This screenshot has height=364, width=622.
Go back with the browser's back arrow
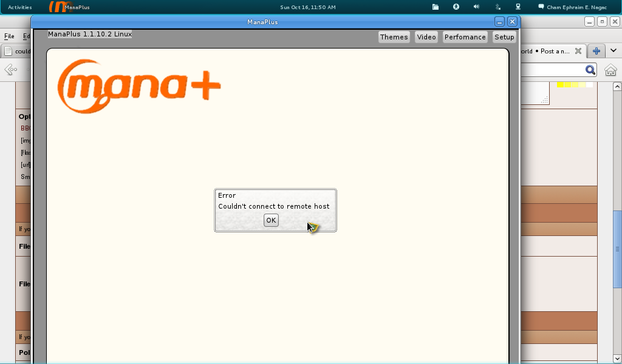11,70
